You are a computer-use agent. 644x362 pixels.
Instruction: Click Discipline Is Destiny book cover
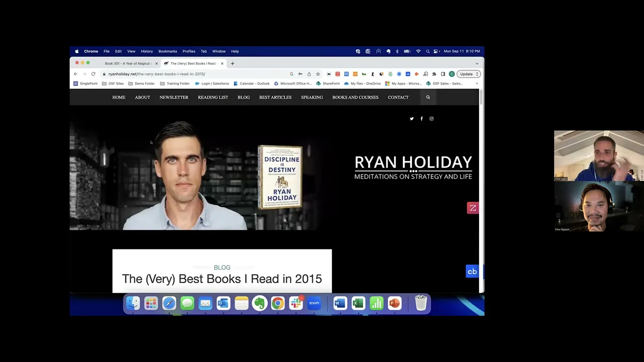pos(280,177)
